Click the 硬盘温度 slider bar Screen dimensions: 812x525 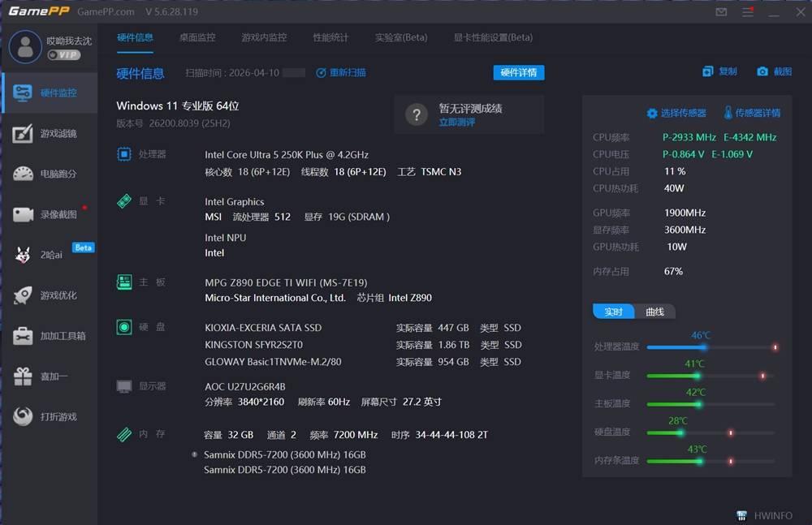point(711,432)
